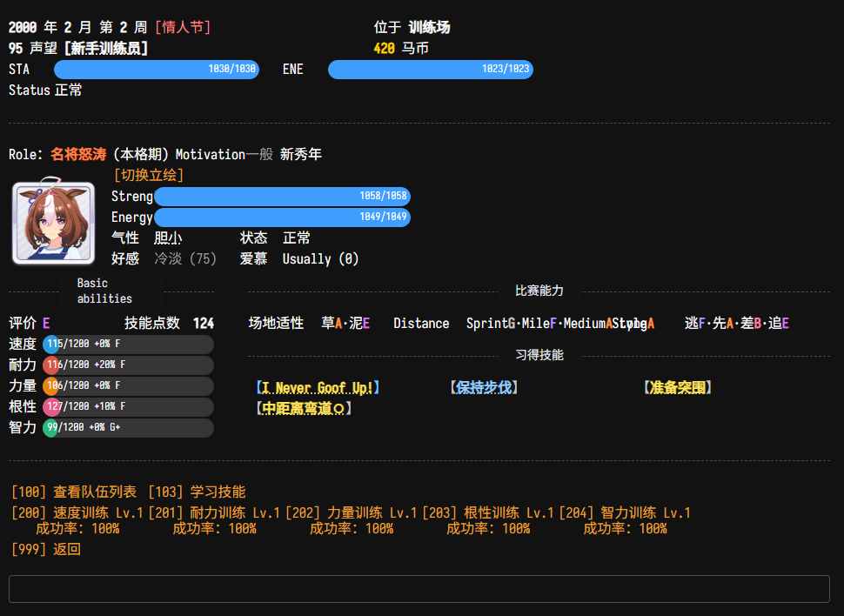This screenshot has height=616, width=844.
Task: Click the Energy 1049/1049 bar
Action: [282, 217]
